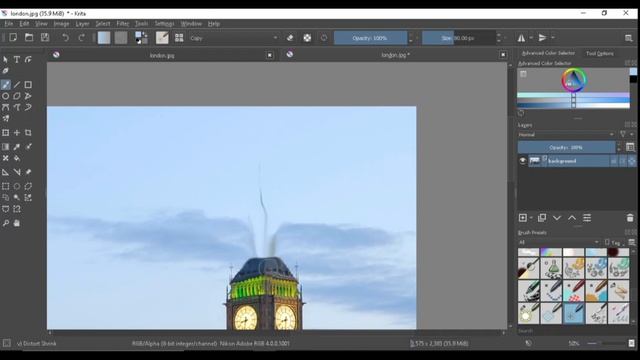Select the Gradient tool
The image size is (640, 360).
6,147
